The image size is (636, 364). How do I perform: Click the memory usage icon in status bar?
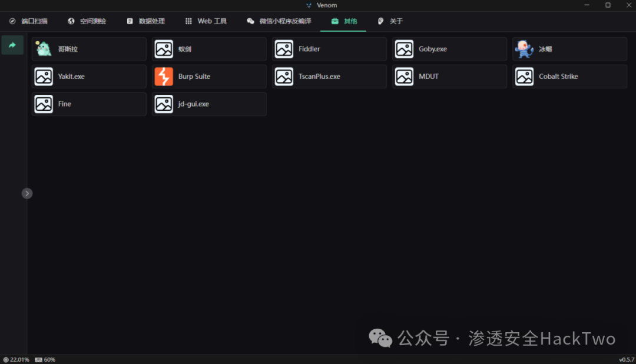click(x=38, y=359)
